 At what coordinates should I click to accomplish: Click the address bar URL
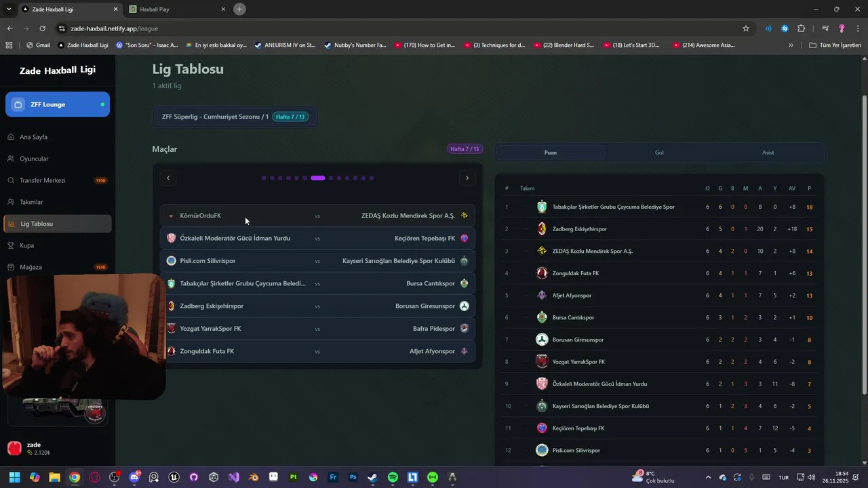114,28
